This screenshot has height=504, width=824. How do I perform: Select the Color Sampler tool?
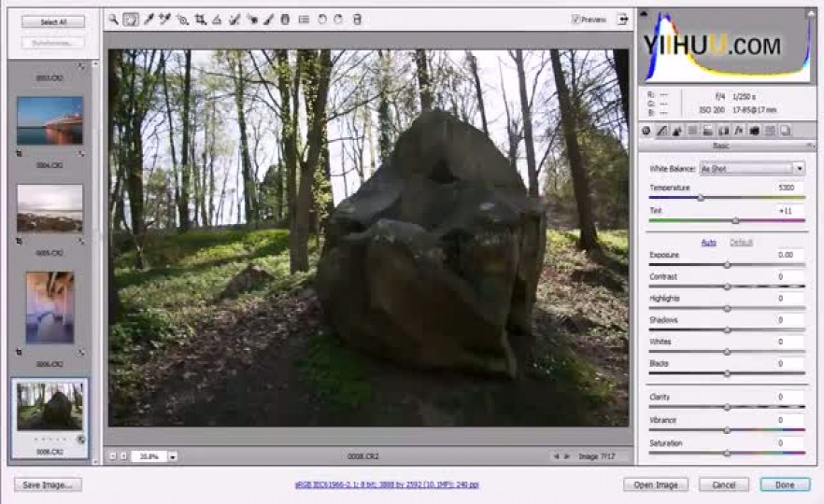pos(165,20)
